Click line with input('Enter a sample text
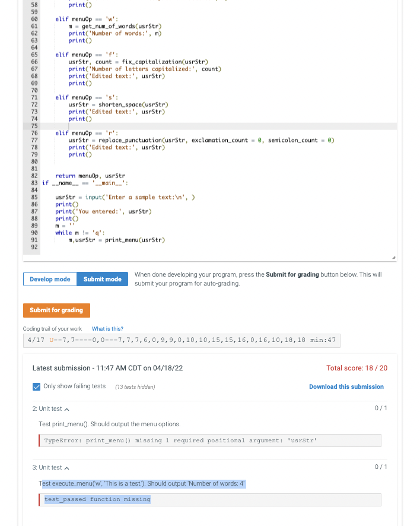Image resolution: width=420 pixels, height=526 pixels. [x=125, y=197]
